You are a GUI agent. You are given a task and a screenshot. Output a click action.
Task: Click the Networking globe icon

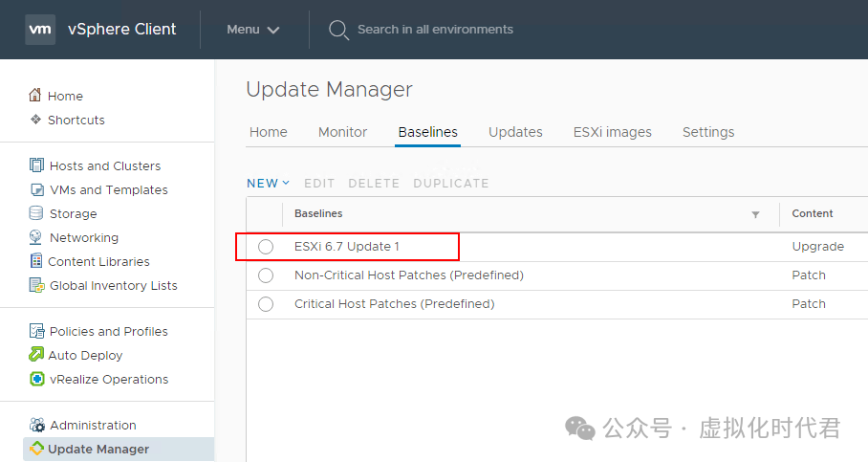pyautogui.click(x=35, y=237)
